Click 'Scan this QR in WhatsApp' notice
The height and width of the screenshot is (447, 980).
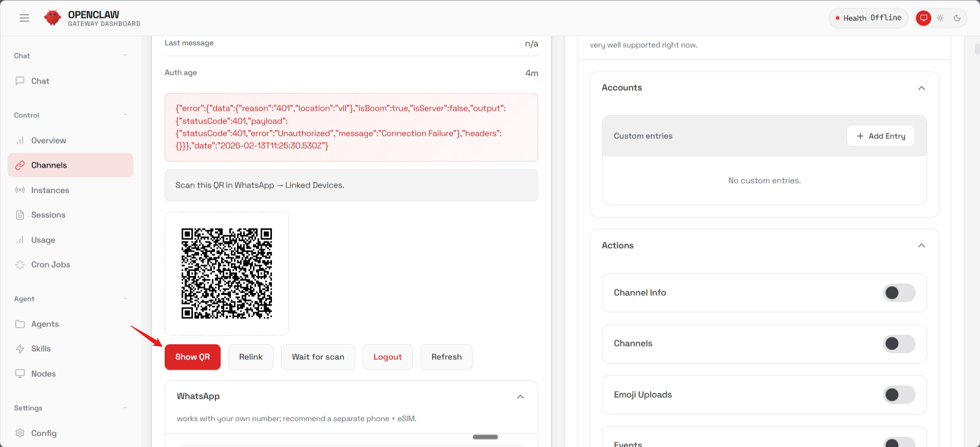pyautogui.click(x=351, y=185)
